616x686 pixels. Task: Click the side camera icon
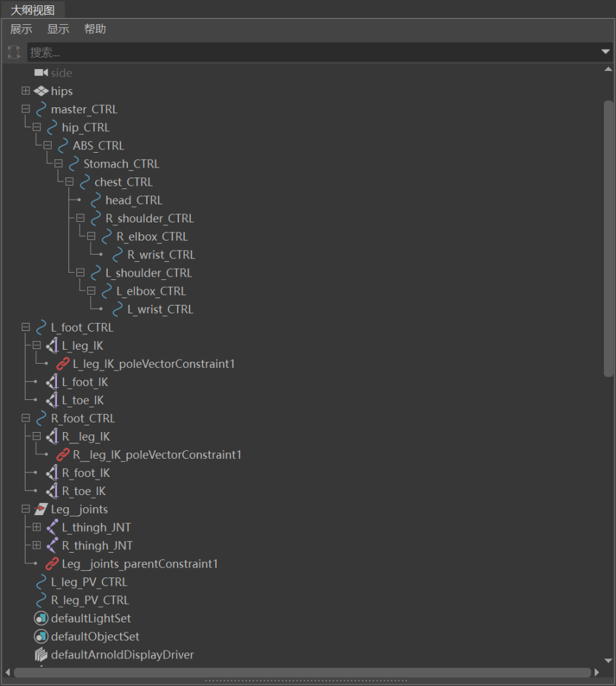tap(41, 72)
